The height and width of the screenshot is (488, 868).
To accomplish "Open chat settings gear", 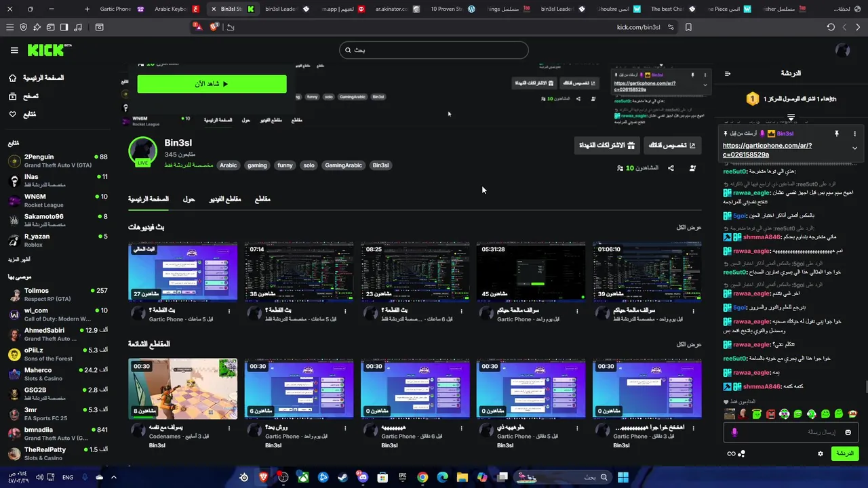I will point(820,453).
